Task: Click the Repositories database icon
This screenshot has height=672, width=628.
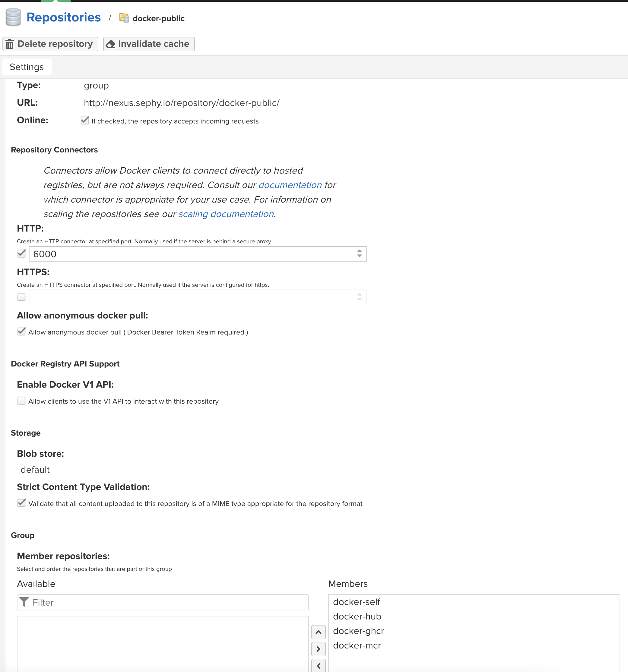Action: click(13, 17)
